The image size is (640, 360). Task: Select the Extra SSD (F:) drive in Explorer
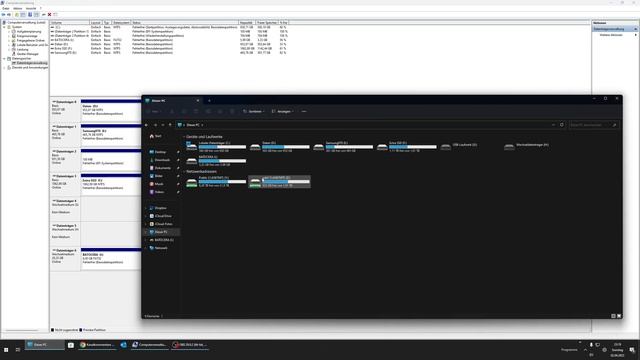point(407,147)
